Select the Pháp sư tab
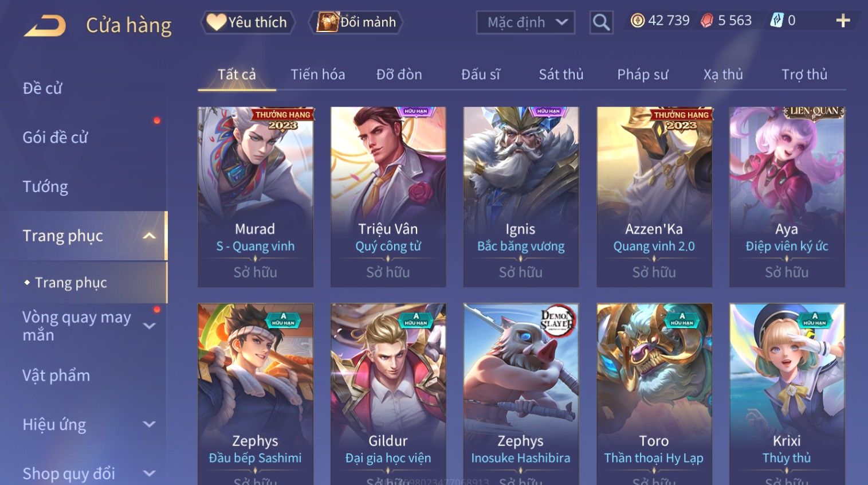Screen dimensions: 868x485 (643, 75)
